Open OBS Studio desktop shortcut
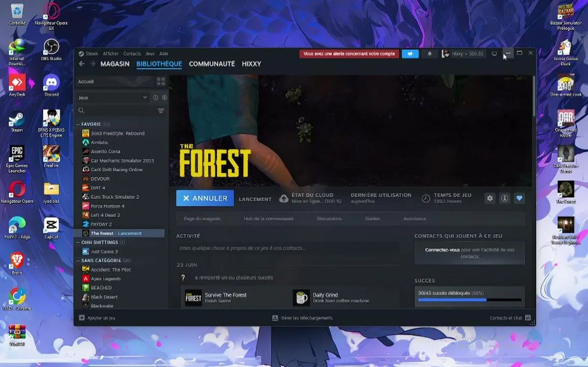This screenshot has height=367, width=588. click(x=51, y=49)
